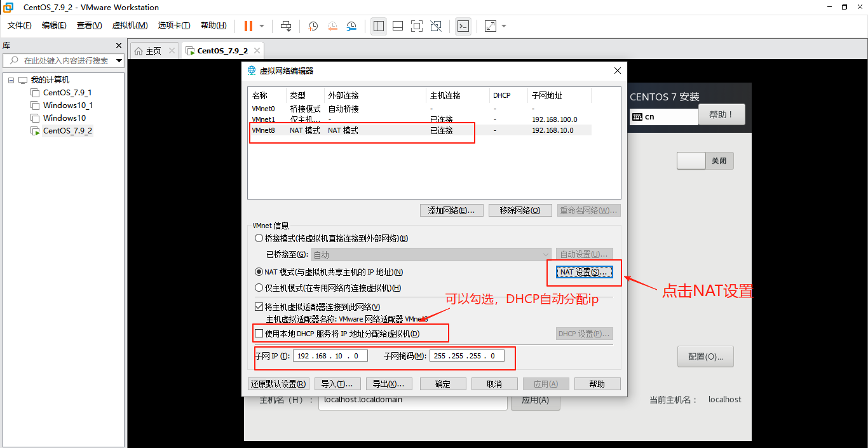Enable 使用本地 DHCP 服务 checkbox

(259, 334)
